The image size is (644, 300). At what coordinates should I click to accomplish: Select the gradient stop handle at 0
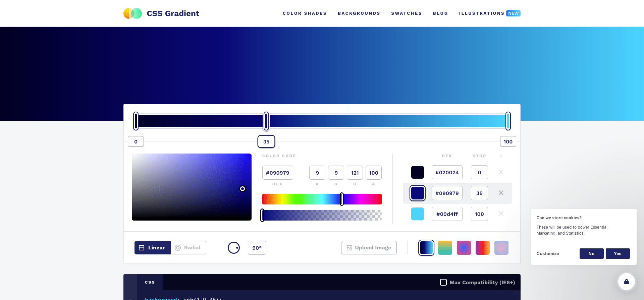point(136,121)
